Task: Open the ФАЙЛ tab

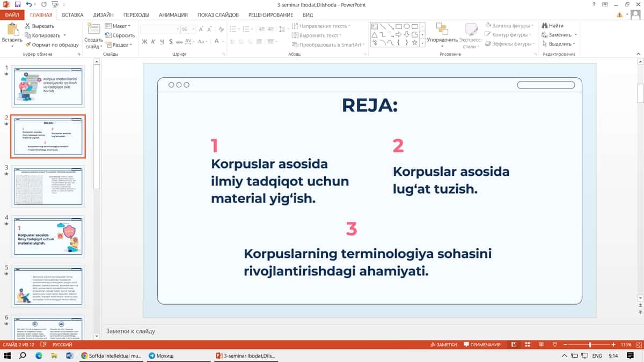Action: (x=12, y=15)
